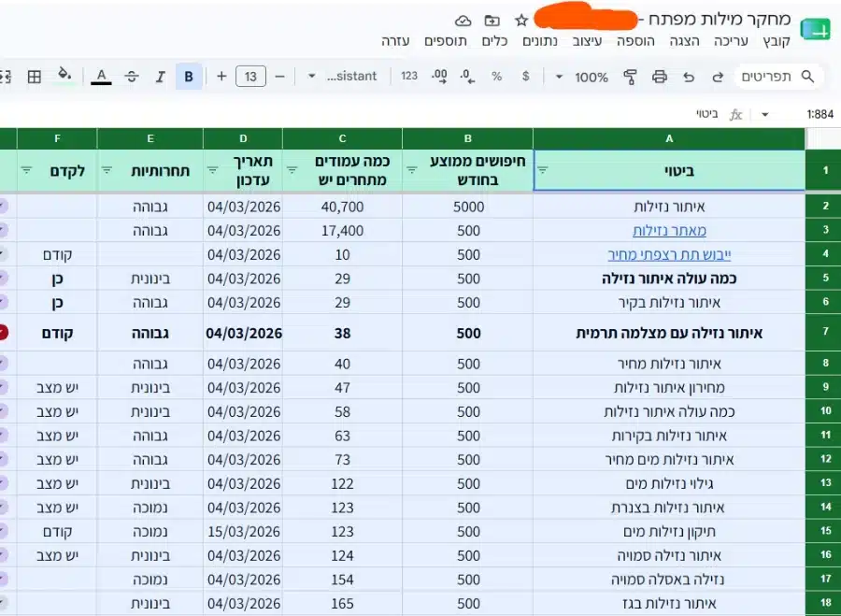
Task: Open the הצגה (View) menu
Action: [x=684, y=41]
